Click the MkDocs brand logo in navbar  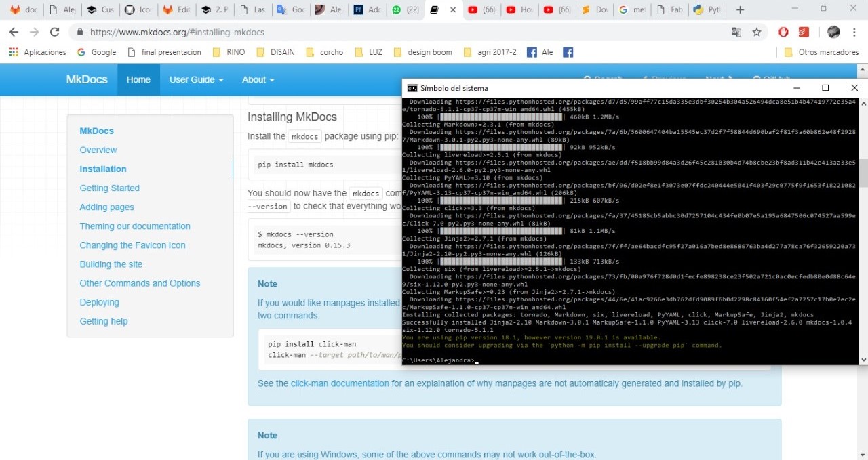click(x=87, y=79)
